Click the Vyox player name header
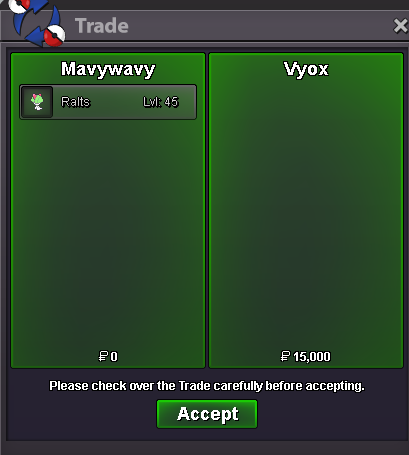Viewport: 409px width, 455px height. click(x=306, y=69)
